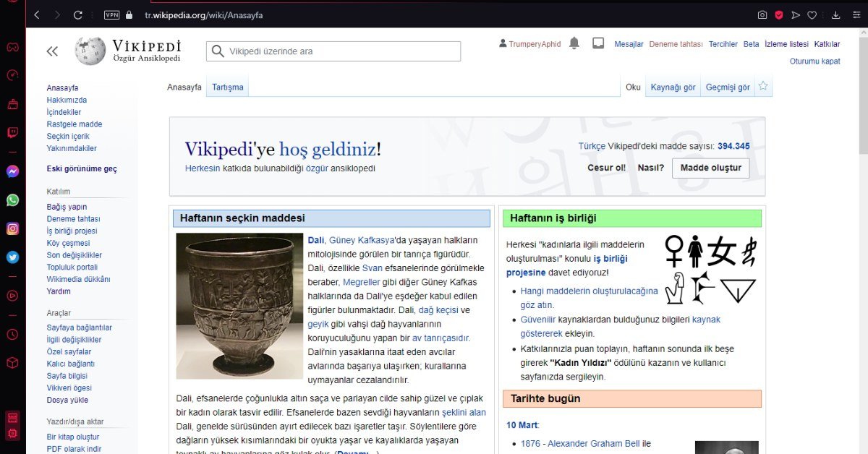Open Tercihler preferences

[x=723, y=44]
